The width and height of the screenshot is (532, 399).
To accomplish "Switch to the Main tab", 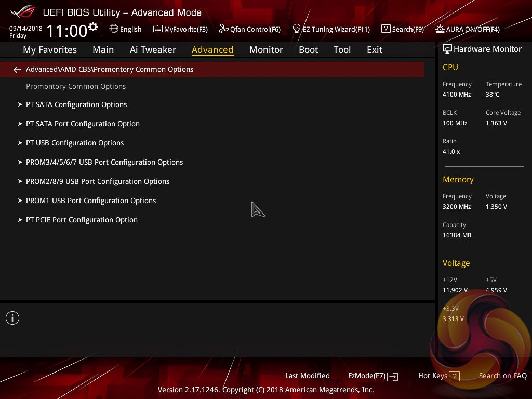I will pyautogui.click(x=103, y=50).
